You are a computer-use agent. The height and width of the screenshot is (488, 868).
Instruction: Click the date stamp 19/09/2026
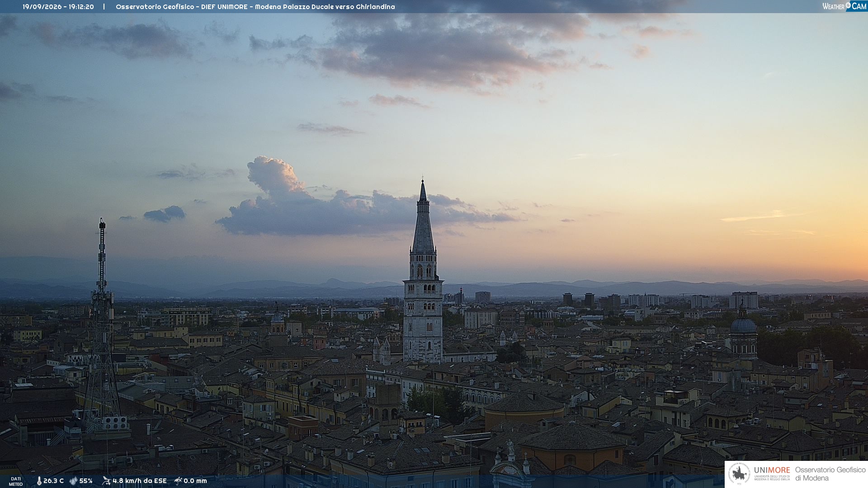pos(42,7)
